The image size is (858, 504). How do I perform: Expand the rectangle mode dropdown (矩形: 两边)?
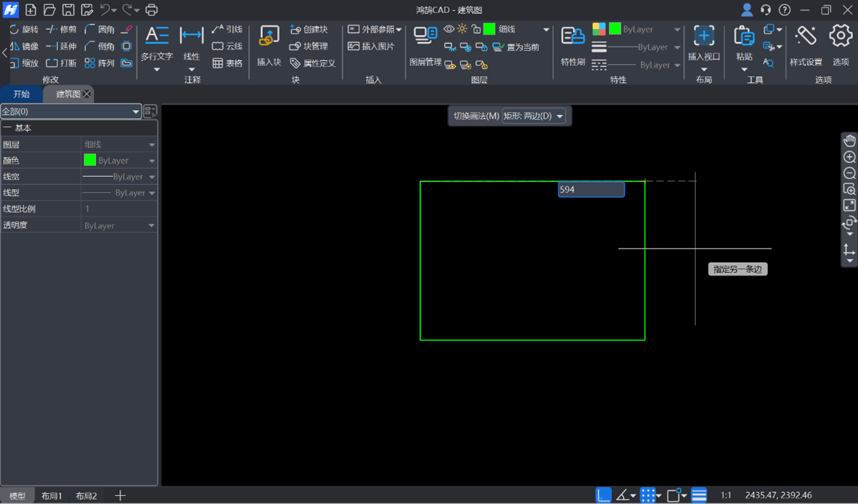[x=533, y=116]
